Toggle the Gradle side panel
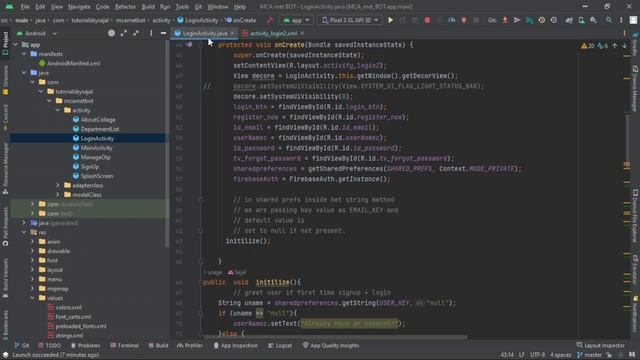This screenshot has width=640, height=360. pyautogui.click(x=635, y=45)
